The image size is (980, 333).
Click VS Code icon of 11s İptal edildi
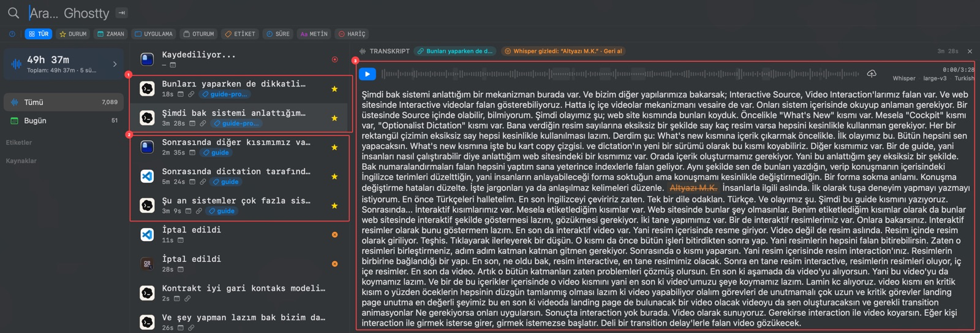[147, 234]
